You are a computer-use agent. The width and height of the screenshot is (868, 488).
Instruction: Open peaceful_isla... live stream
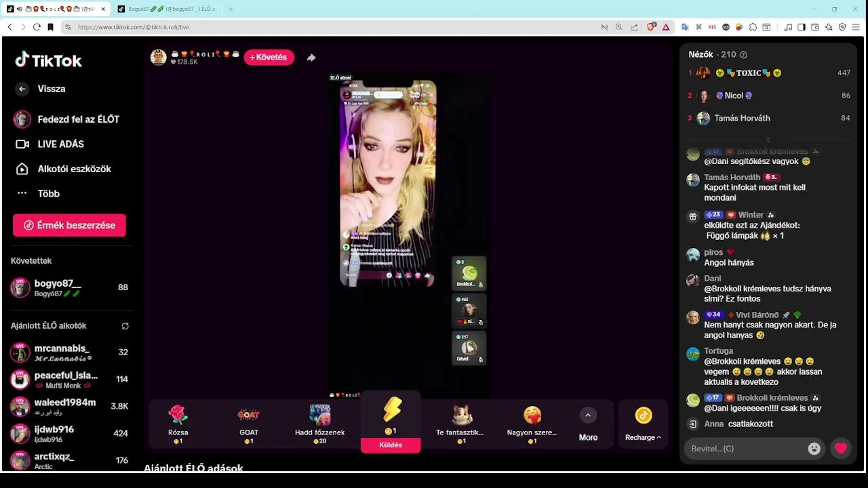pos(69,380)
